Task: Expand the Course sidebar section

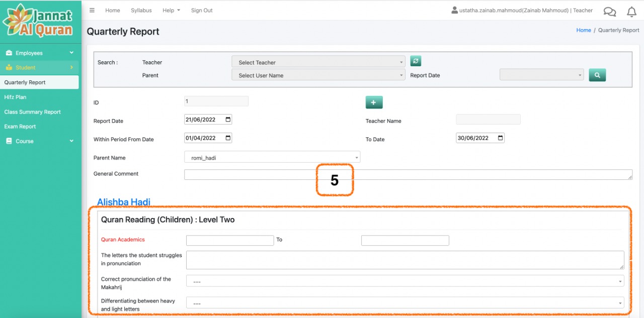Action: (39, 141)
